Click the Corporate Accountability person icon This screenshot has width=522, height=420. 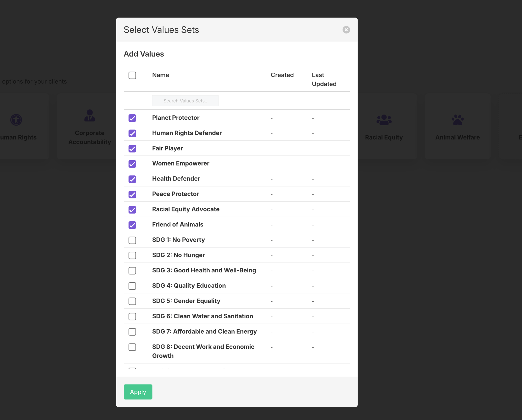(x=90, y=115)
